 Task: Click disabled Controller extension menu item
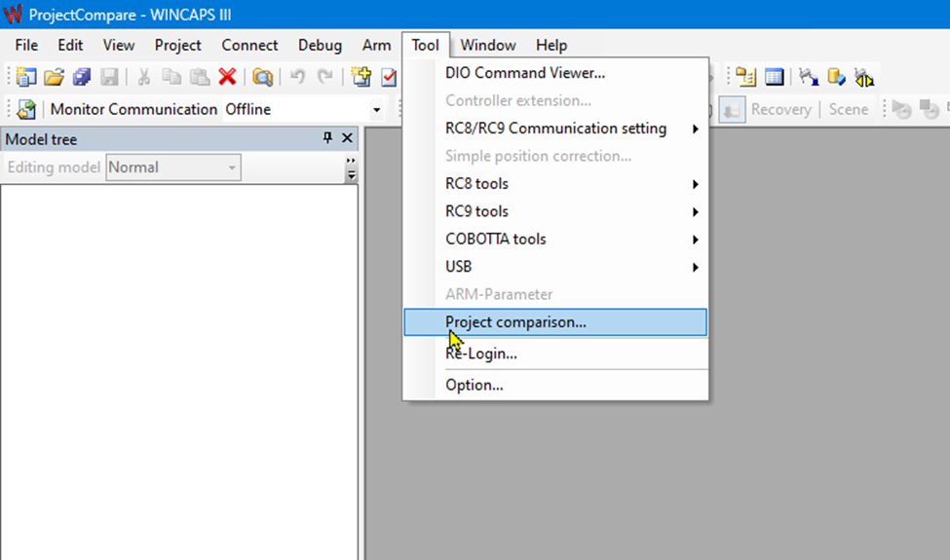pyautogui.click(x=555, y=100)
